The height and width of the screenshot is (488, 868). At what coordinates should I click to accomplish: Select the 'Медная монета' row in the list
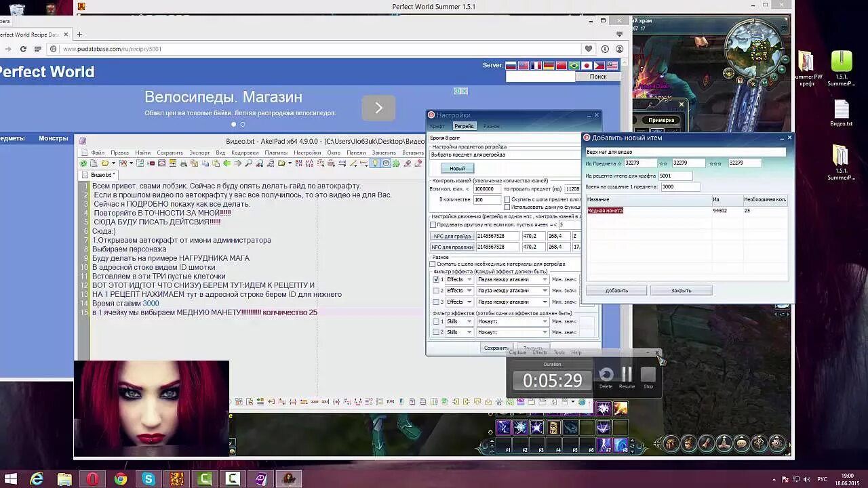[x=686, y=211]
